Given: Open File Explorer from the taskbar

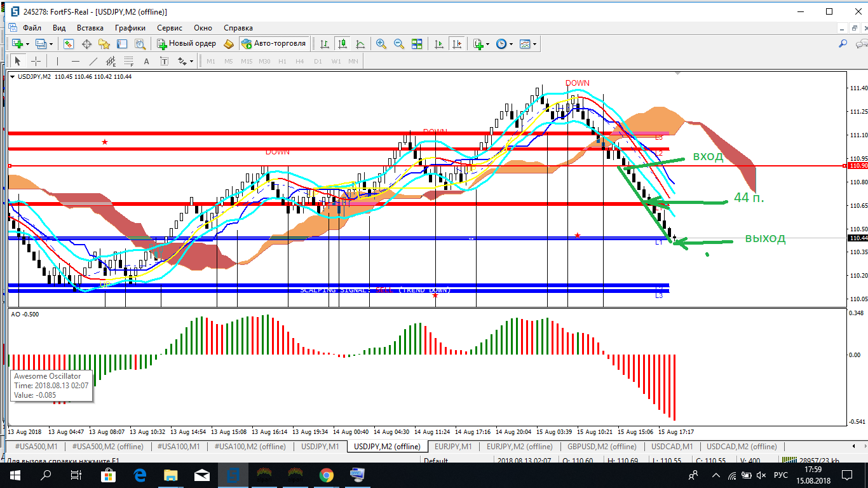Looking at the screenshot, I should (171, 475).
